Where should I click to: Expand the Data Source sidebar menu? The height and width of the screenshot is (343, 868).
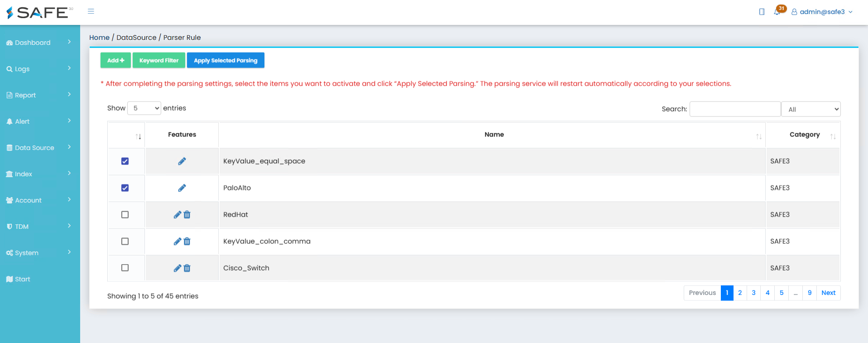pyautogui.click(x=40, y=148)
